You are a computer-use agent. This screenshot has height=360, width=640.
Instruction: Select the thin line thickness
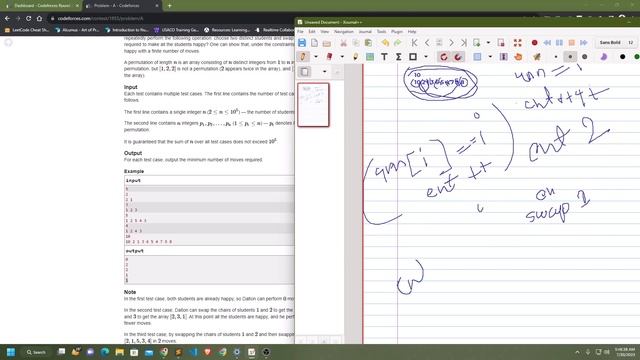(556, 57)
